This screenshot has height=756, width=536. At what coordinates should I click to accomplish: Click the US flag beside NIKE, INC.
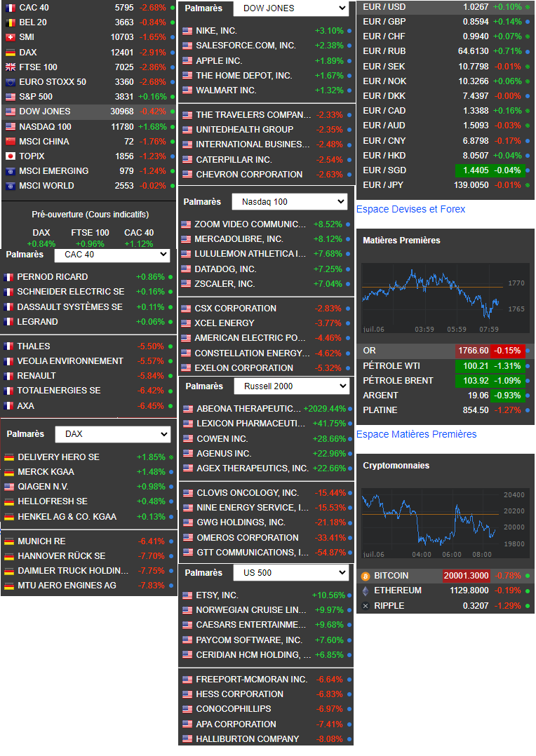(x=187, y=31)
